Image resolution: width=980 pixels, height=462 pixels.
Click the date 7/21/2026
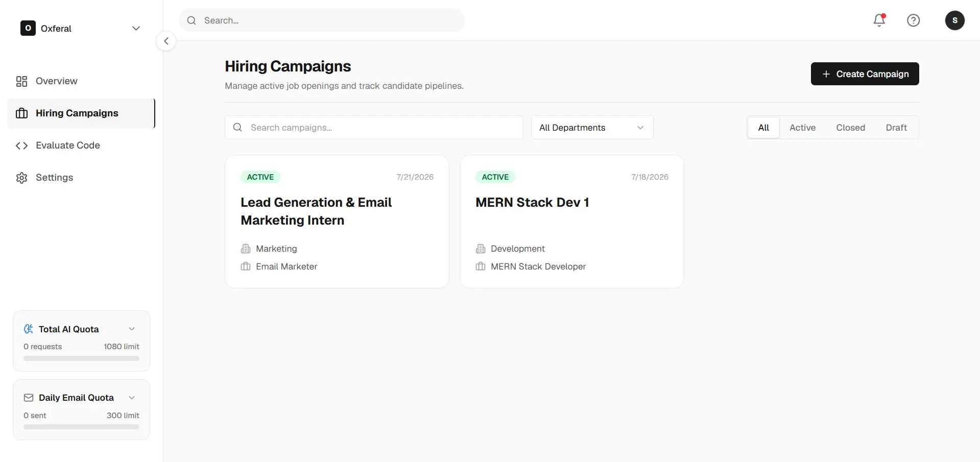point(415,177)
